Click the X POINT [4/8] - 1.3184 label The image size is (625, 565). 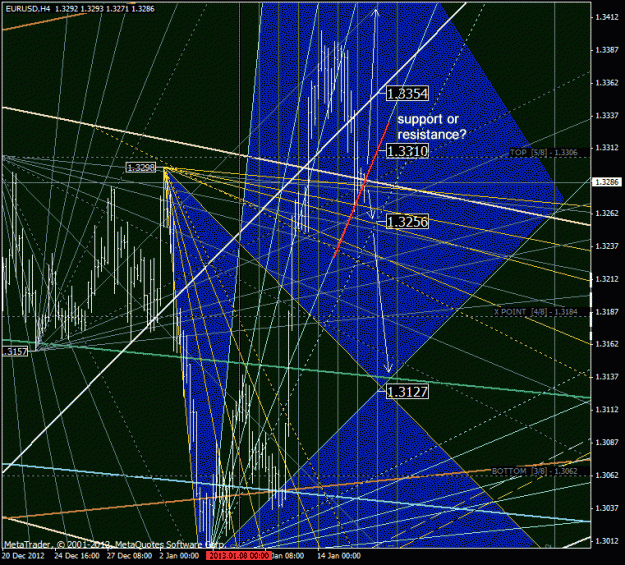(x=536, y=312)
